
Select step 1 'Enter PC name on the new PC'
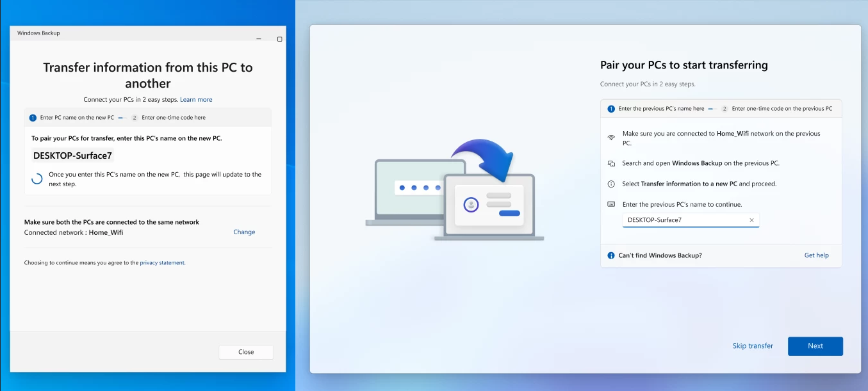click(72, 118)
